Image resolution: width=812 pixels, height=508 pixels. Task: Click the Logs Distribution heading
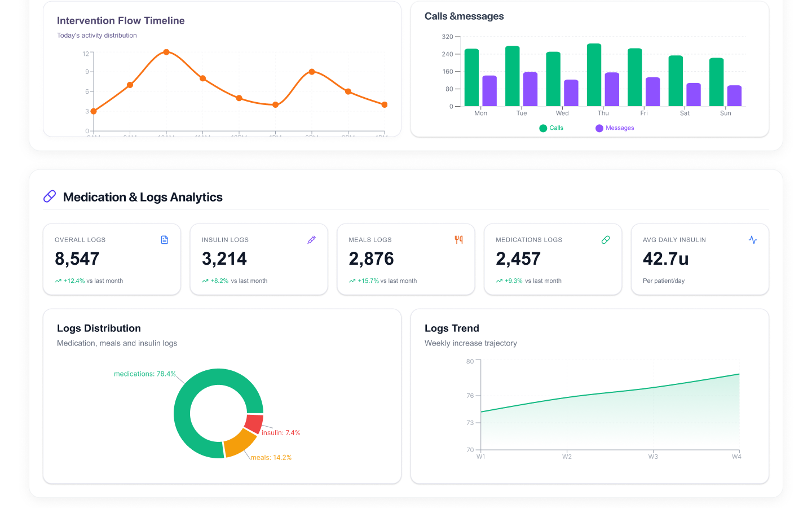99,329
